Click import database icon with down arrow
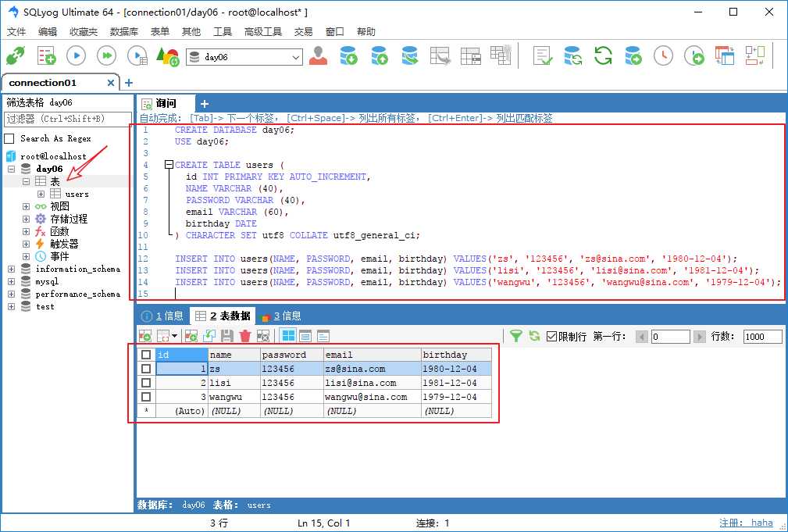This screenshot has height=532, width=788. coord(349,55)
